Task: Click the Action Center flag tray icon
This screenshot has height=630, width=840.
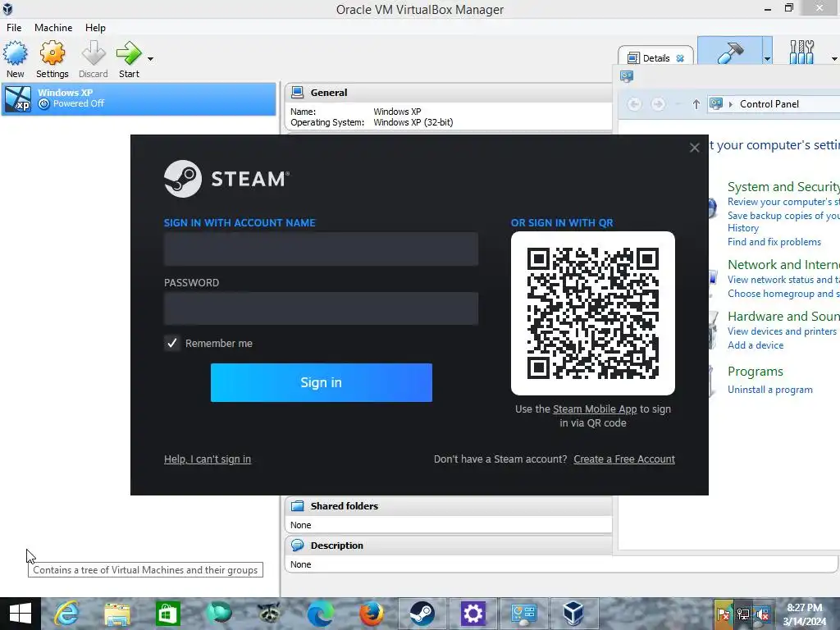Action: pos(724,614)
